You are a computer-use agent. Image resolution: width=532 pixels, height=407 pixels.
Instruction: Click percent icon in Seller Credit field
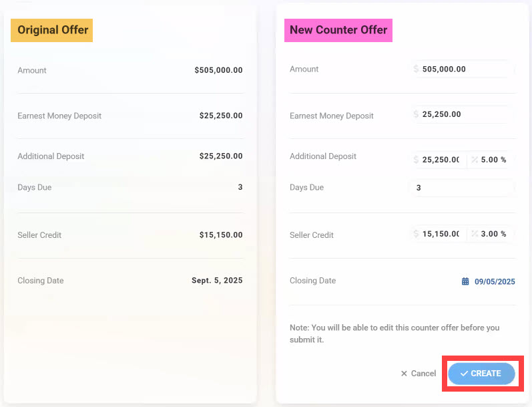475,234
